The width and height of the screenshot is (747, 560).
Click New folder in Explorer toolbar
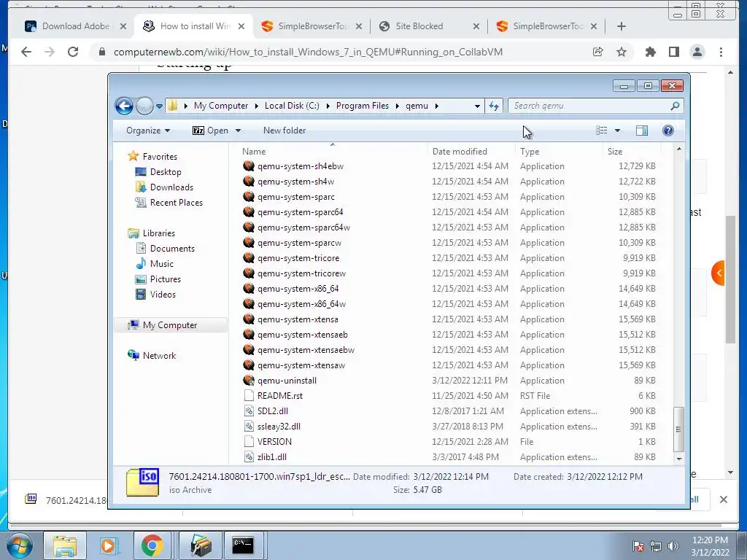(x=285, y=131)
